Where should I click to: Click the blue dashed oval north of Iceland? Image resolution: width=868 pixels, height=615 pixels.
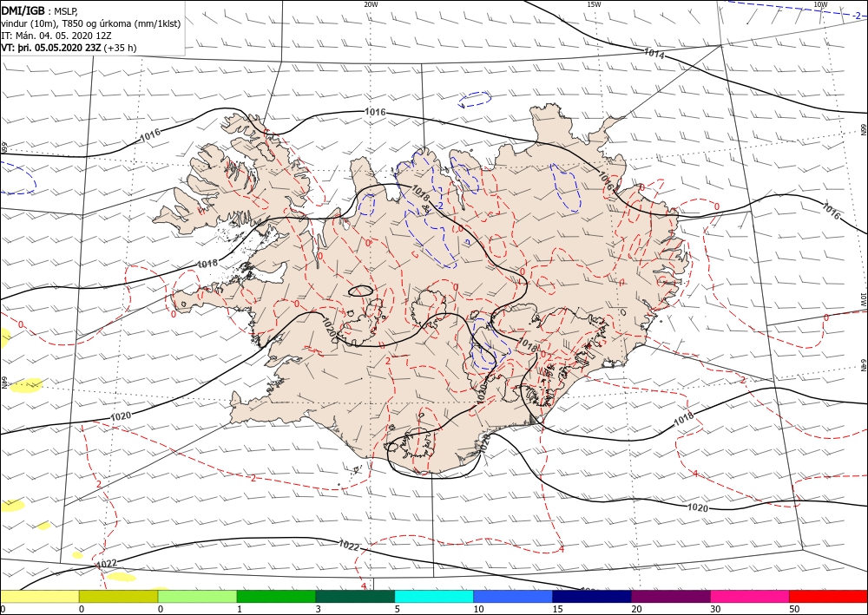pos(475,100)
